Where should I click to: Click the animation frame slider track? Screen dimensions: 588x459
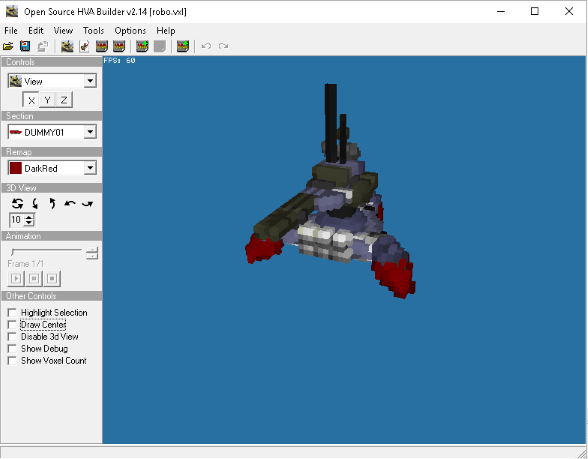coord(46,250)
